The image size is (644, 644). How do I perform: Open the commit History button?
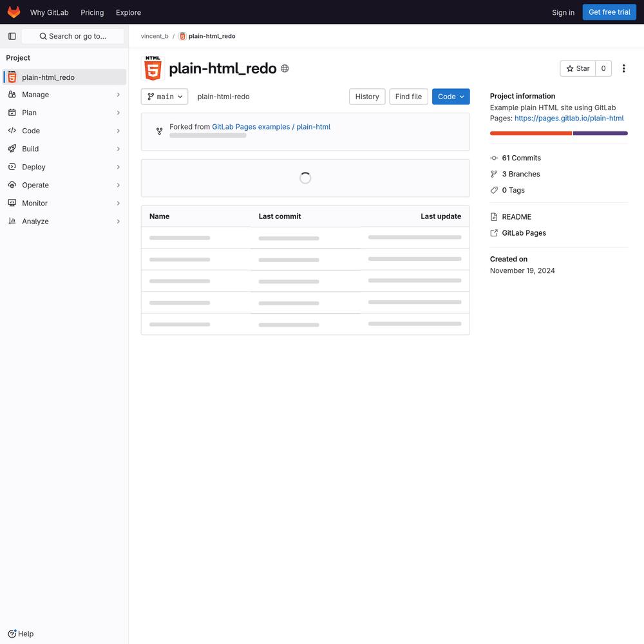[x=367, y=97]
